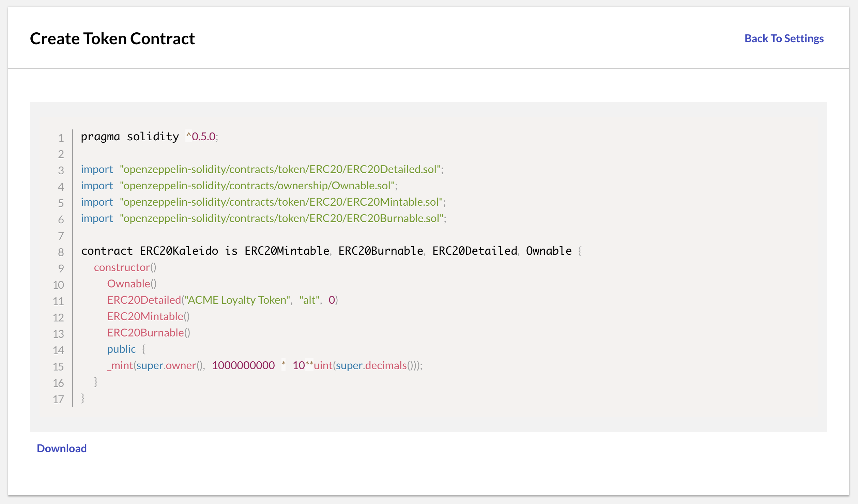Select the Create Token Contract heading

112,38
